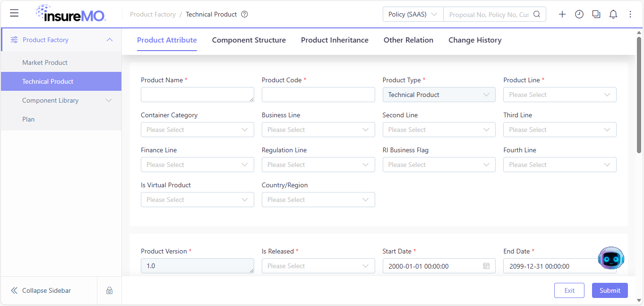This screenshot has width=644, height=306.
Task: Open the Business Line dropdown
Action: tap(318, 130)
